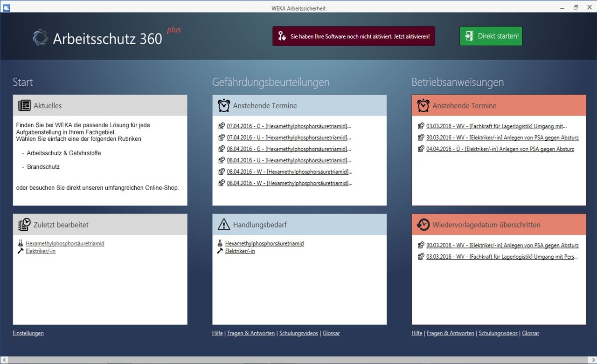Open Schulungsvideos below the Betriebsanweisungen column
The height and width of the screenshot is (364, 597).
pyautogui.click(x=498, y=333)
